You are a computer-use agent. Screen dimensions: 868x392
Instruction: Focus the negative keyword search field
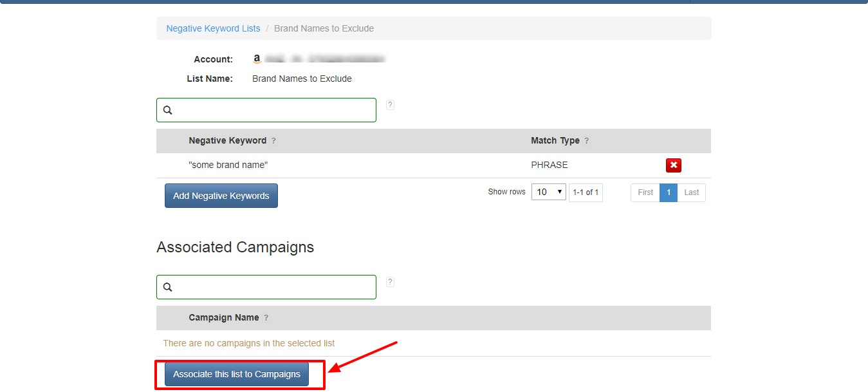coord(266,110)
